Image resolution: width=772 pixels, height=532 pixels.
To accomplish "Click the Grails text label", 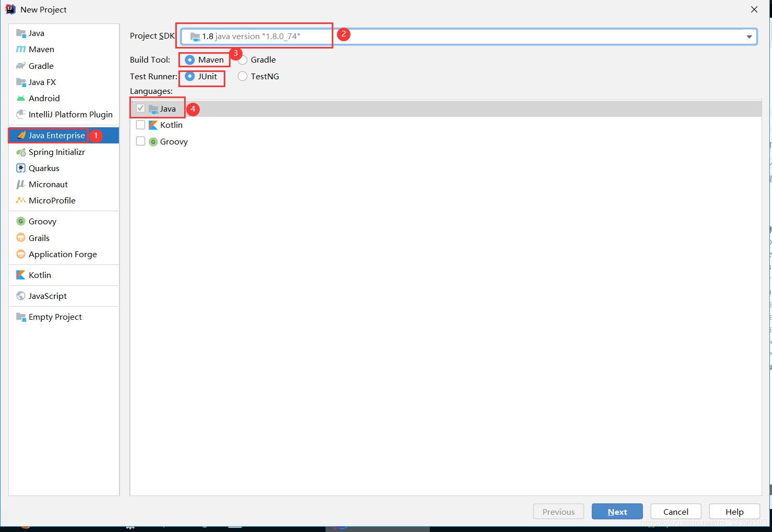I will [x=39, y=238].
